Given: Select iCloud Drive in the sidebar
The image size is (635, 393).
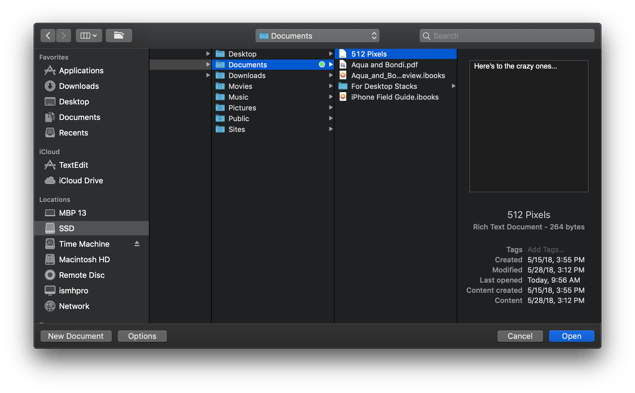Looking at the screenshot, I should coord(92,181).
